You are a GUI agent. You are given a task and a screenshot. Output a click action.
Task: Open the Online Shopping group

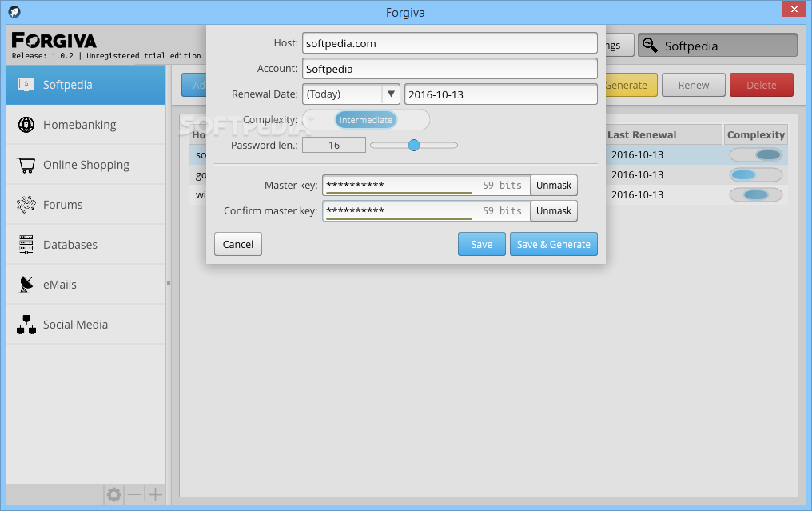click(x=86, y=165)
